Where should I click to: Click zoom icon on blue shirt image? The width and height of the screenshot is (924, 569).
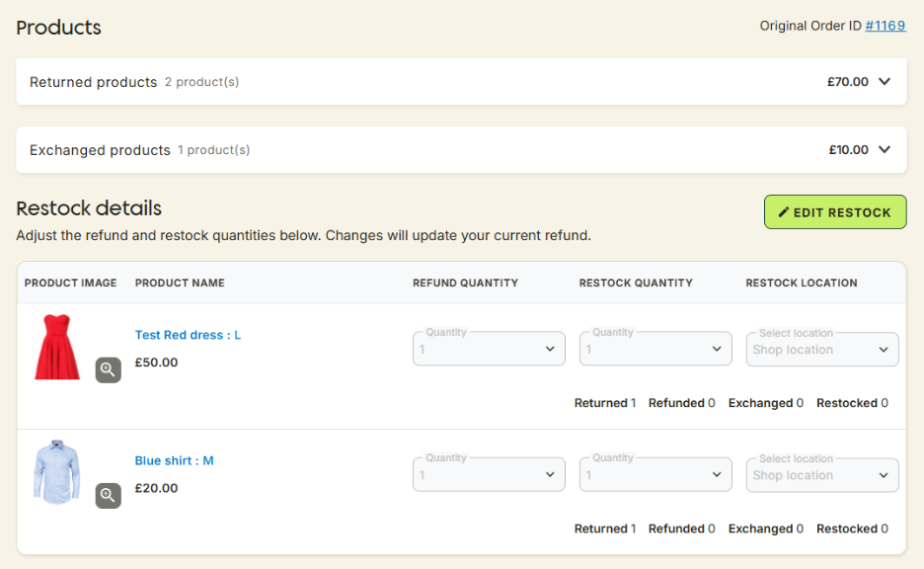pos(108,495)
